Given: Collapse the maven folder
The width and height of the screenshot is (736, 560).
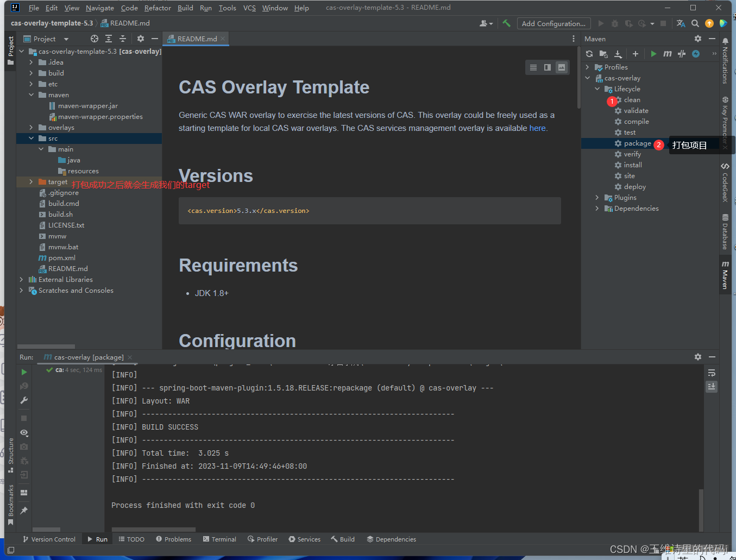Looking at the screenshot, I should pyautogui.click(x=31, y=95).
